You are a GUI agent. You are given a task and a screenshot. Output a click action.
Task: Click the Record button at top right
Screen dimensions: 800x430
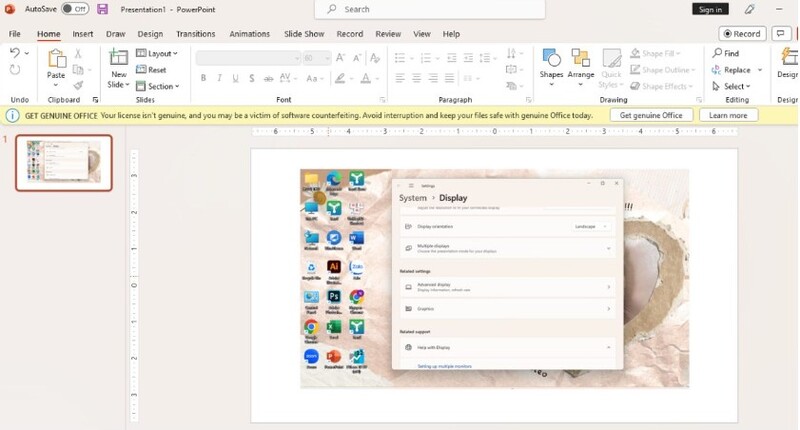pos(742,34)
